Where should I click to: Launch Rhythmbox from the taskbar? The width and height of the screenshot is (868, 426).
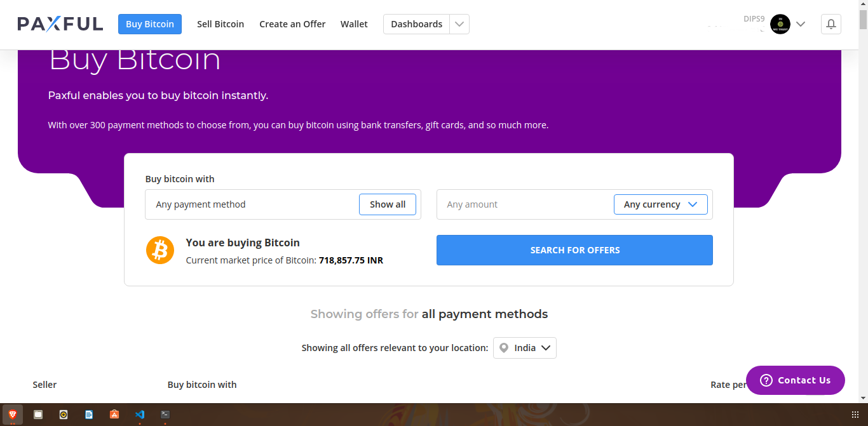64,415
